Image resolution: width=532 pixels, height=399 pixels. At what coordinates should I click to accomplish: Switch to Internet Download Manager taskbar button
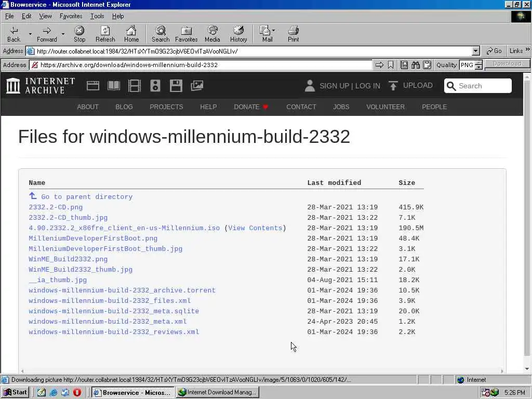(218, 393)
